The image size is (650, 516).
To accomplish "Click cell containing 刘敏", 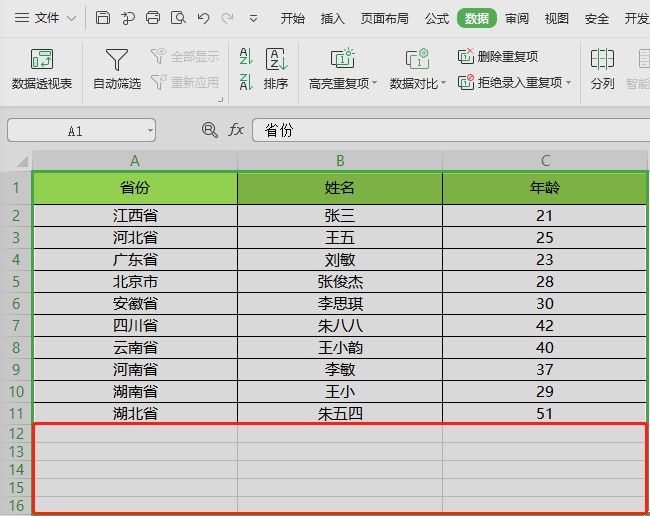I will click(x=340, y=259).
